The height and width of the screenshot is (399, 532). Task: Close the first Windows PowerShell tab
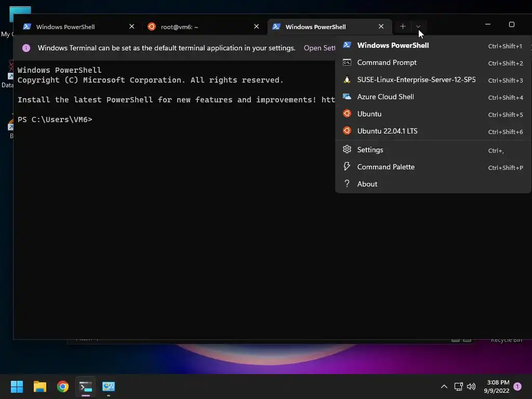pos(131,26)
